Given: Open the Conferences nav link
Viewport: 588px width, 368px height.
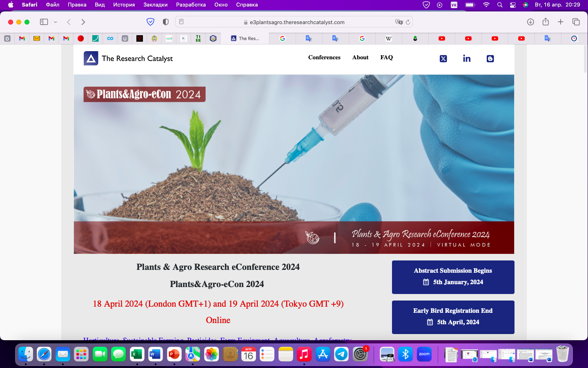Looking at the screenshot, I should point(324,58).
